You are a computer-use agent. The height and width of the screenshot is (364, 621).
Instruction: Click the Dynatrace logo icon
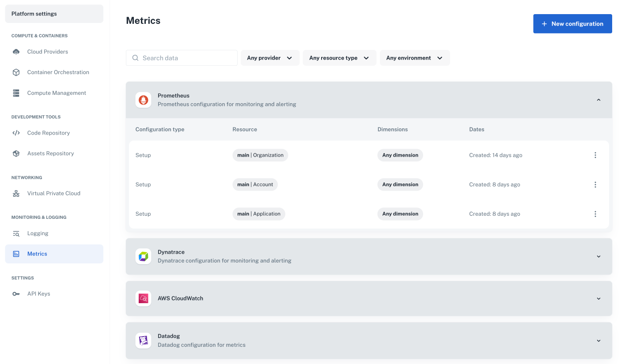point(143,256)
